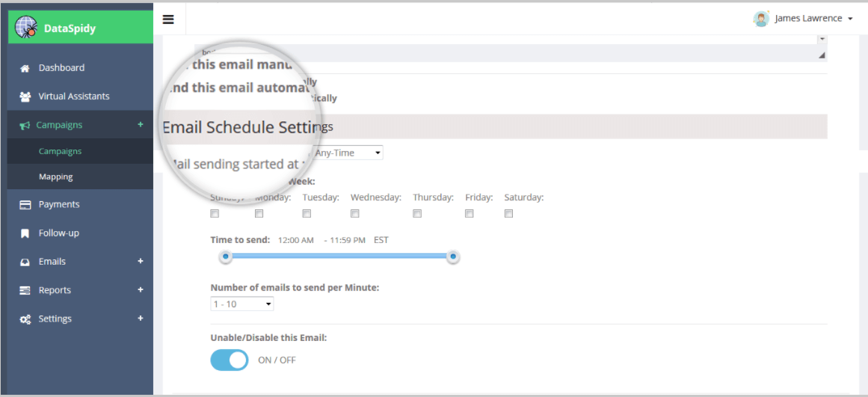
Task: Check the Saturday checkbox
Action: [x=508, y=214]
